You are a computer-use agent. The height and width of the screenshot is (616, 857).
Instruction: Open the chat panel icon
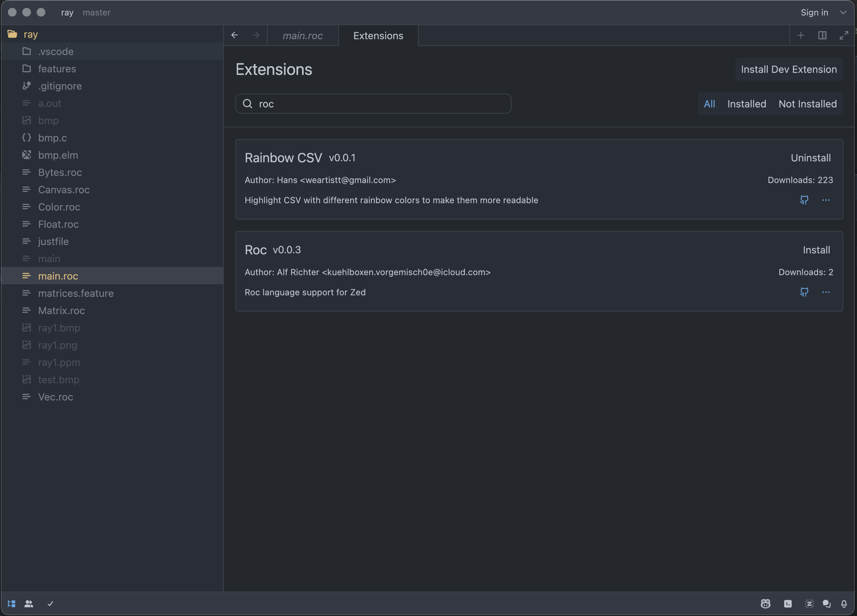(826, 603)
